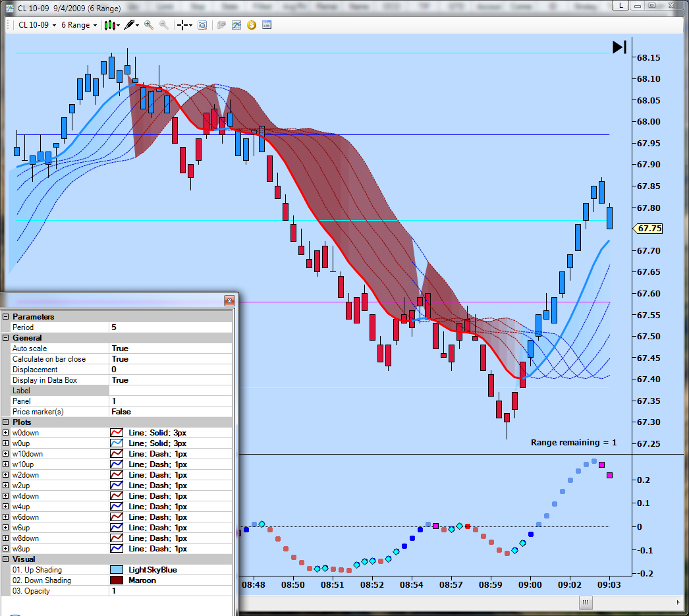The height and width of the screenshot is (616, 689).
Task: Click the w10up line style icon
Action: click(117, 464)
